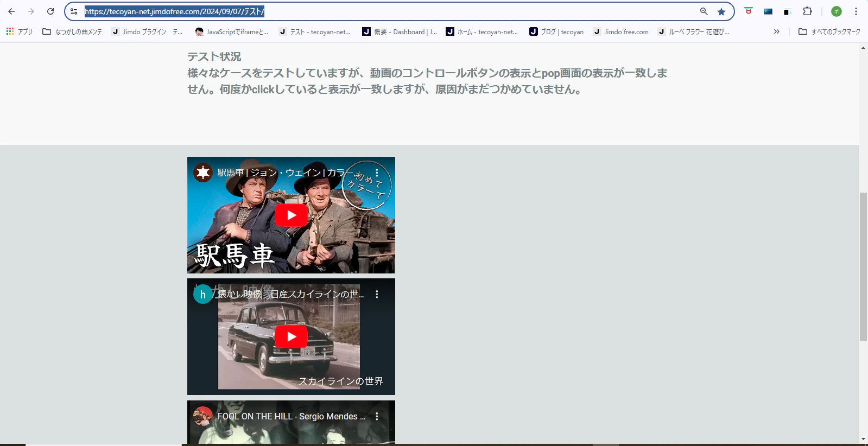Open 懐かし映像 日産スカイライン video title
Screen dimensions: 868x446
click(290, 294)
